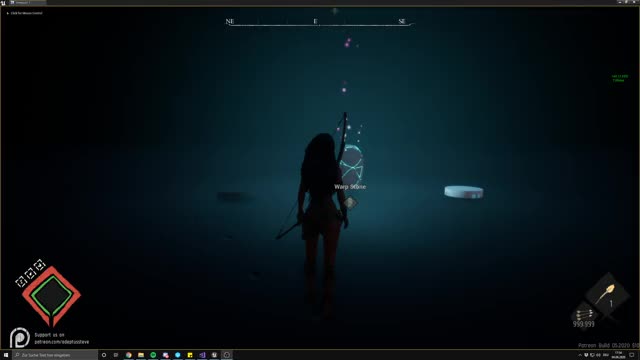Open the Windows Start menu
The width and height of the screenshot is (640, 360).
pyautogui.click(x=6, y=355)
